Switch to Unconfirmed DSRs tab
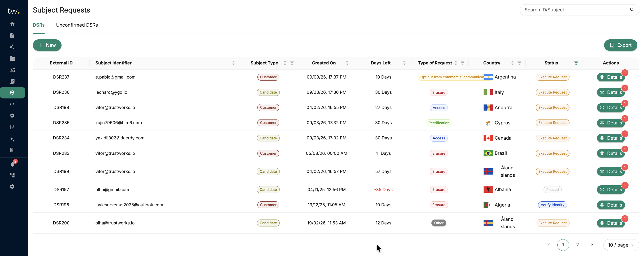Viewport: 644px width, 256px height. coord(77,25)
